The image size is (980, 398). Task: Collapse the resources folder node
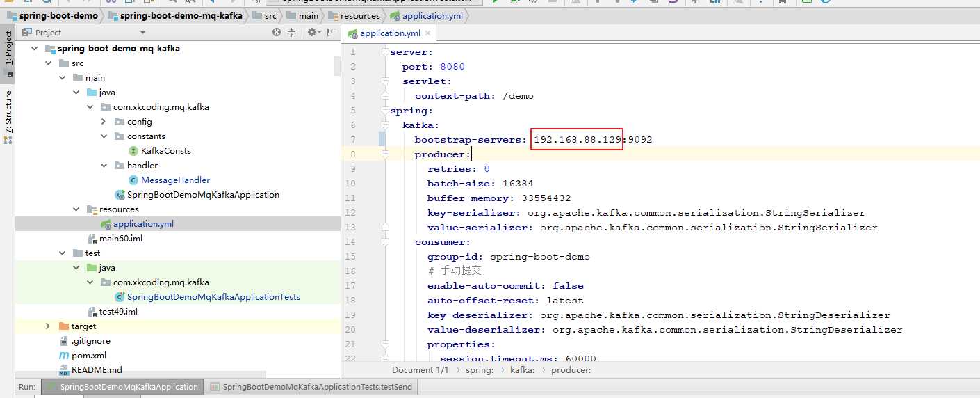(x=76, y=209)
